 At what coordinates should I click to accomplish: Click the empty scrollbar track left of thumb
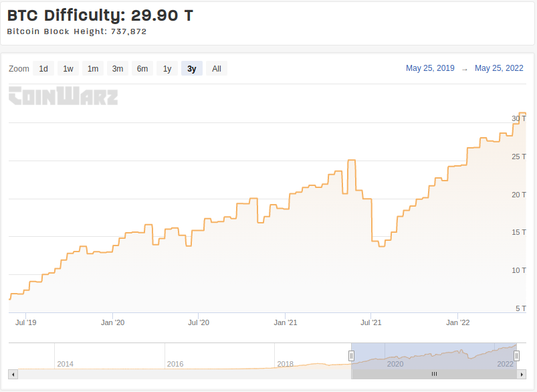click(x=185, y=374)
